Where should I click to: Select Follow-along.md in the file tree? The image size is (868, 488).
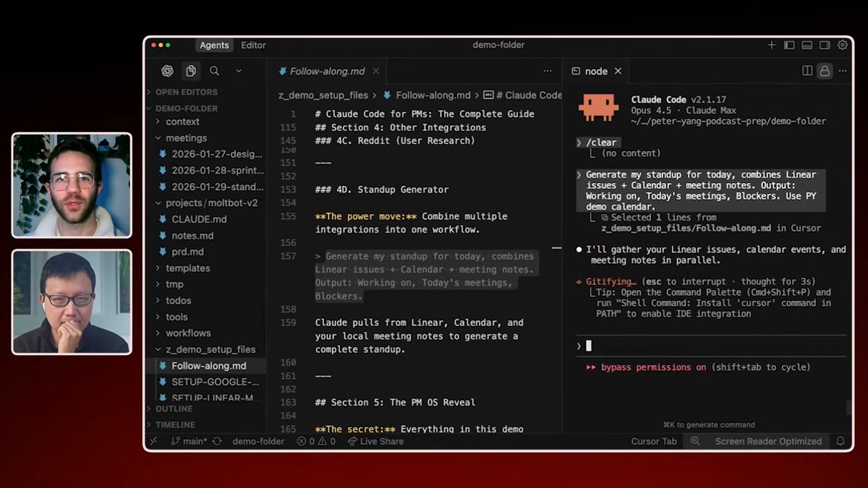coord(208,366)
